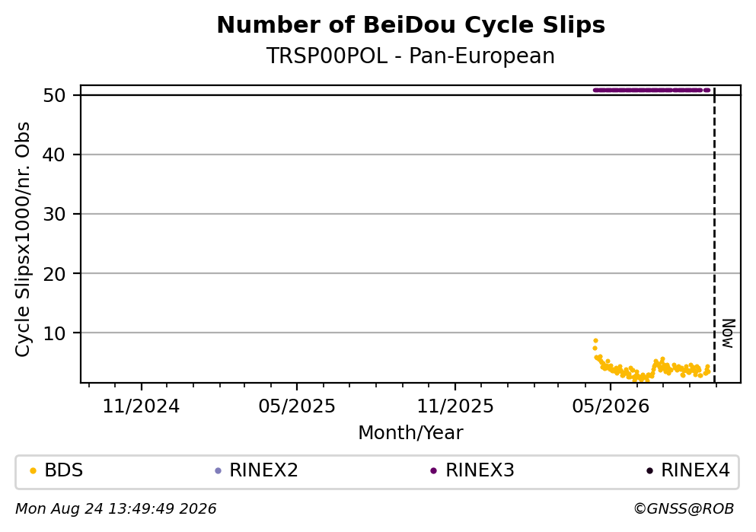Click the black RINEX4 legend dot
Screen dimensions: 756x532
[649, 471]
